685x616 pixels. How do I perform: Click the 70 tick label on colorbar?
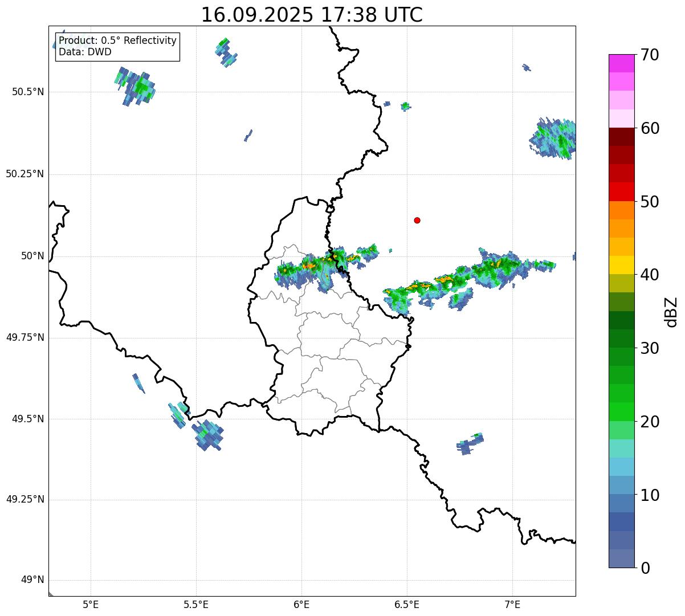point(650,55)
